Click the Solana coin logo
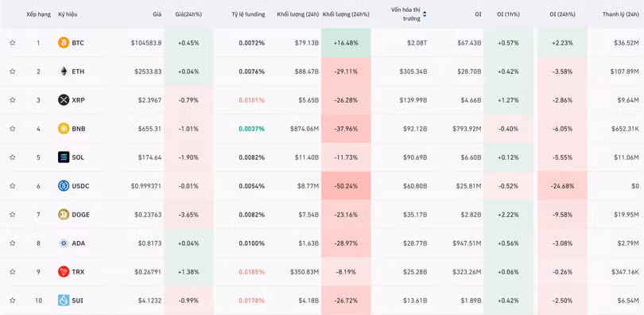The width and height of the screenshot is (644, 315). (64, 157)
